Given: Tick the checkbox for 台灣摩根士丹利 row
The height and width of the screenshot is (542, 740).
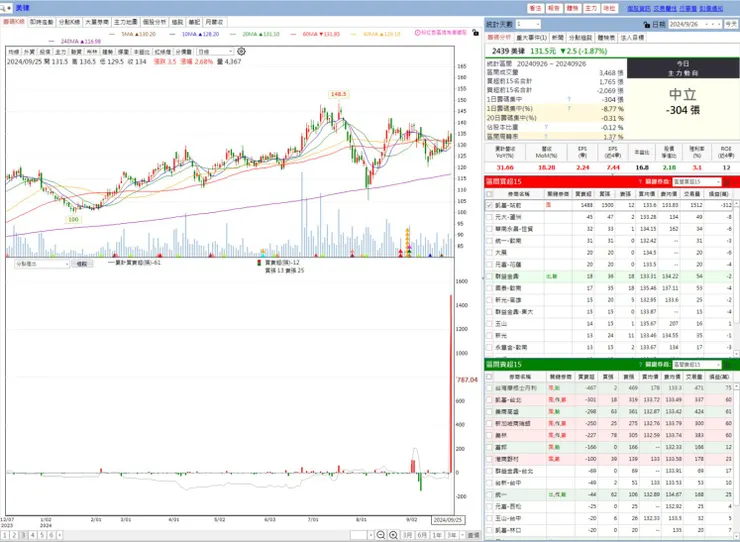Looking at the screenshot, I should click(x=489, y=388).
